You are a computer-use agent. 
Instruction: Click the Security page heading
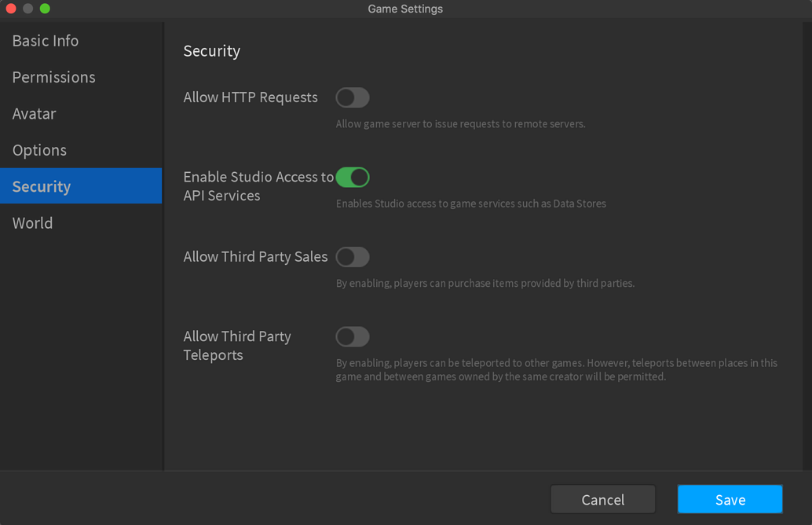[x=211, y=50]
